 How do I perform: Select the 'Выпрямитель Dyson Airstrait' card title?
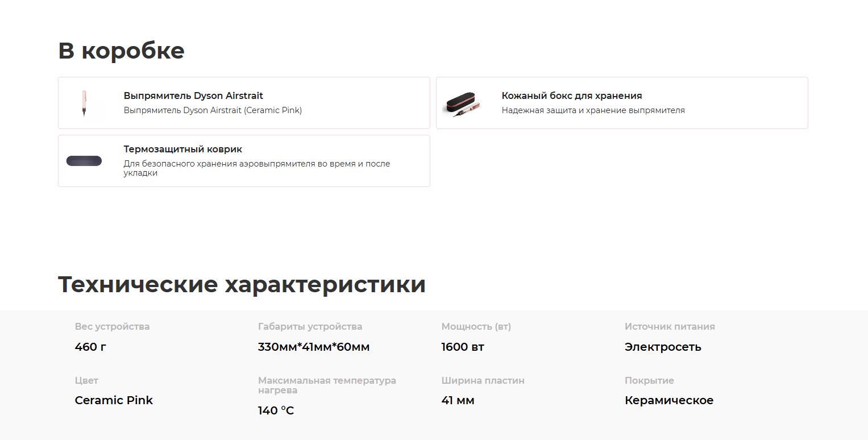click(x=193, y=96)
